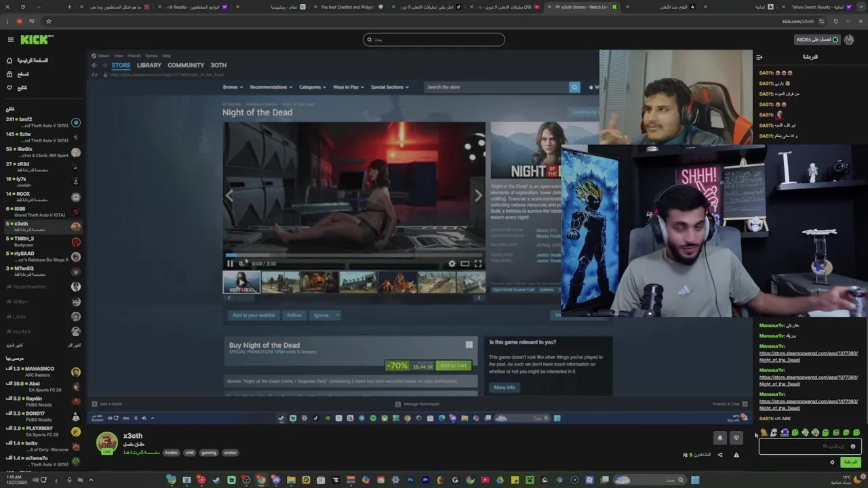This screenshot has height=488, width=868.
Task: Open the Steam menu in Steam window
Action: click(x=104, y=56)
